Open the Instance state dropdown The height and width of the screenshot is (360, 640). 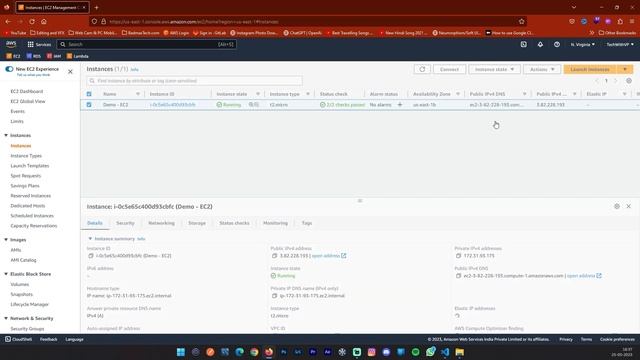coord(494,69)
